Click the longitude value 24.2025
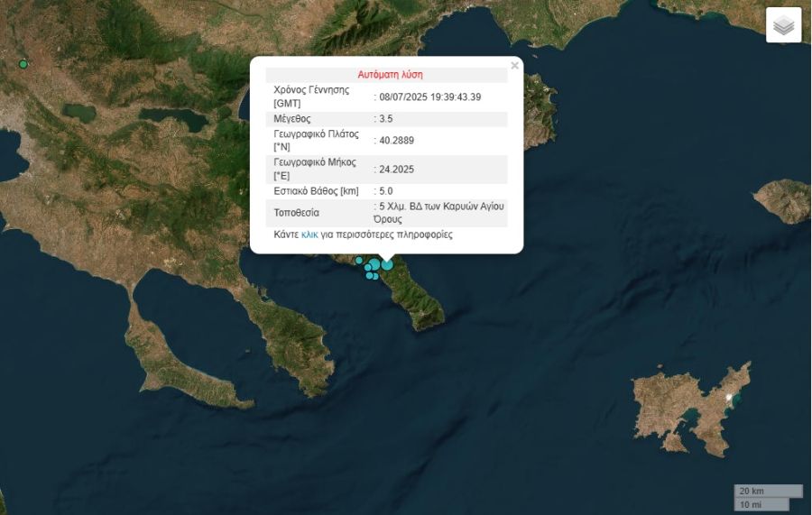 tap(396, 170)
